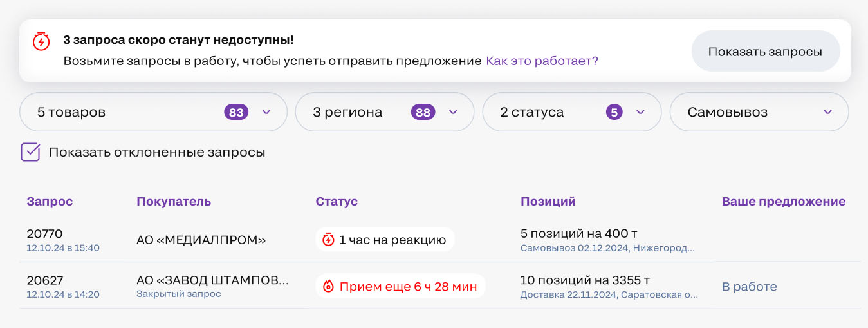This screenshot has height=328, width=868.
Task: Expand the "5 товаров" dropdown
Action: 267,112
